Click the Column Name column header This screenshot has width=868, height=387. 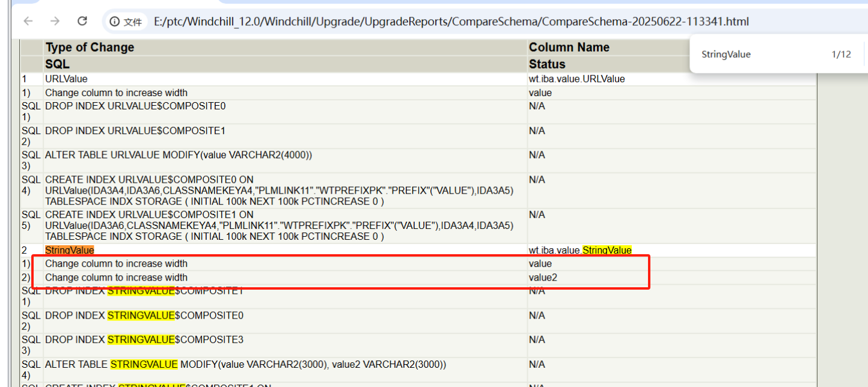click(569, 47)
